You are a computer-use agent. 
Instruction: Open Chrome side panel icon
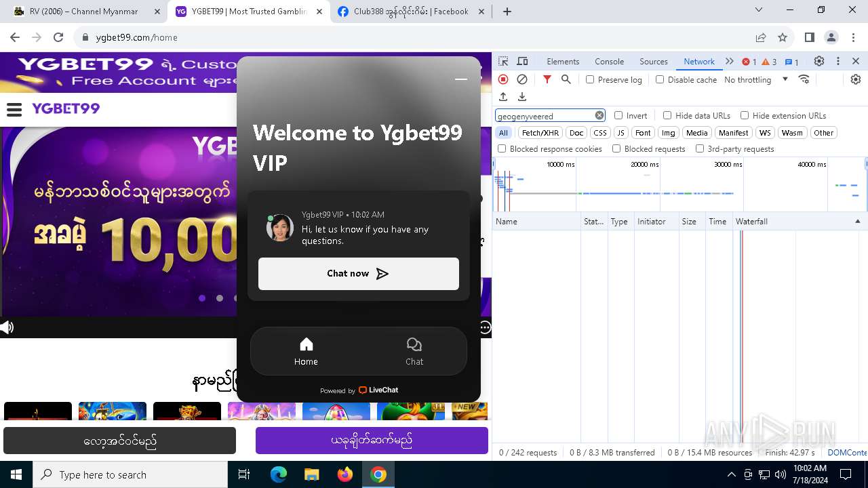click(809, 37)
